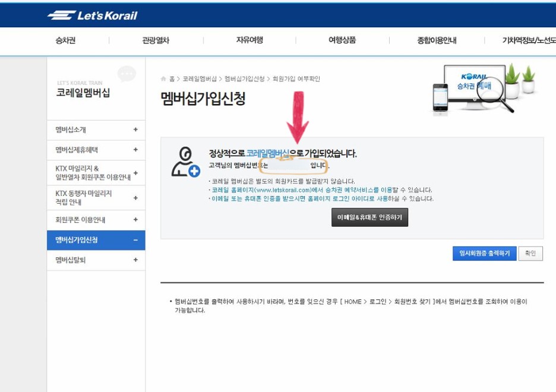The width and height of the screenshot is (556, 392).
Task: Click the 이메일&휴대폰 인증하기 button
Action: pos(369,217)
